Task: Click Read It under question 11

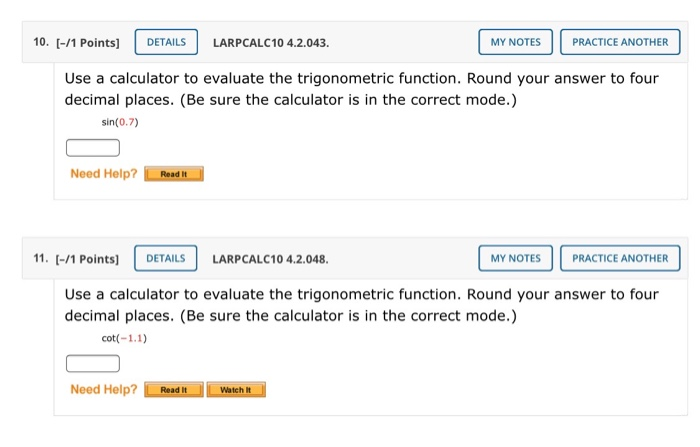Action: (x=174, y=389)
